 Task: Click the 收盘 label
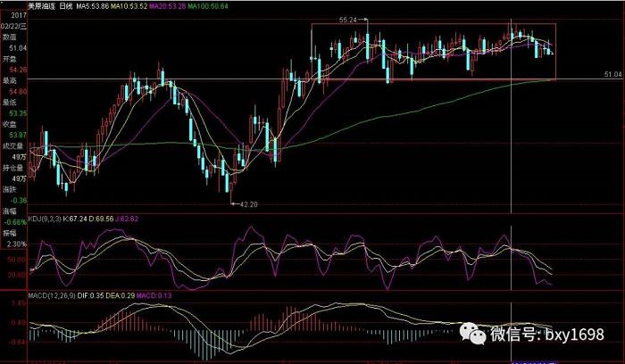click(x=10, y=124)
